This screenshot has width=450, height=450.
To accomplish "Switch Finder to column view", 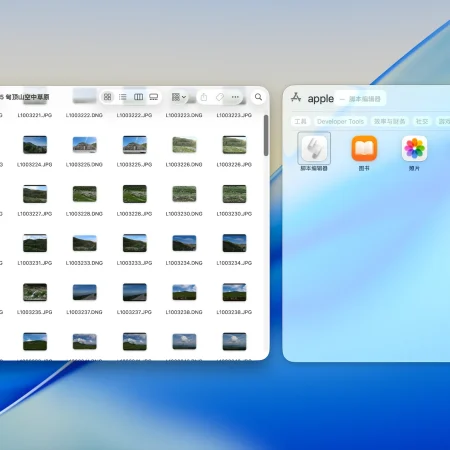I will tap(138, 97).
